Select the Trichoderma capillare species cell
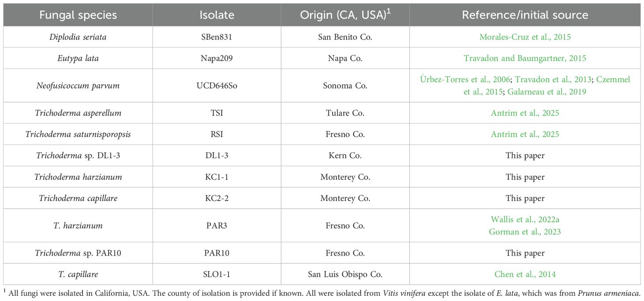 [x=78, y=198]
